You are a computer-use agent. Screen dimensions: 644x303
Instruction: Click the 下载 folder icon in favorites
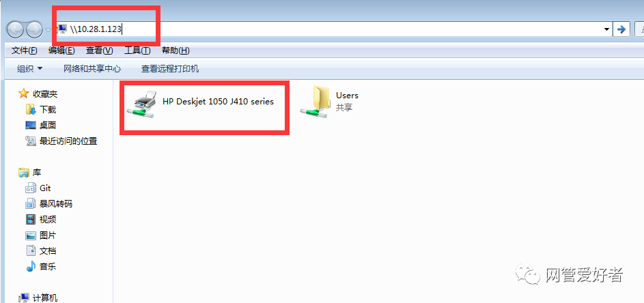(x=31, y=110)
